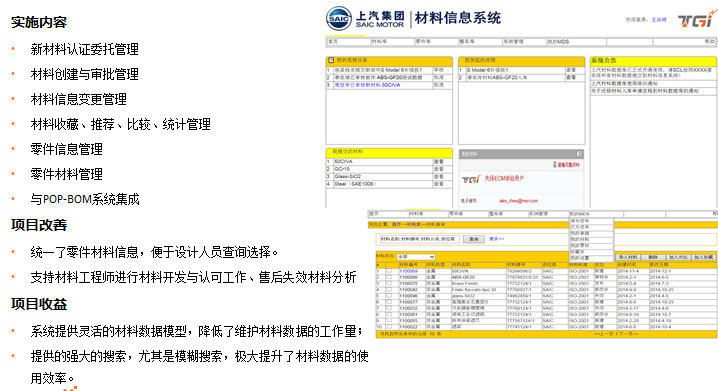Open the 系统管理 item in the top navigation bar
The image size is (718, 391).
pyautogui.click(x=512, y=42)
